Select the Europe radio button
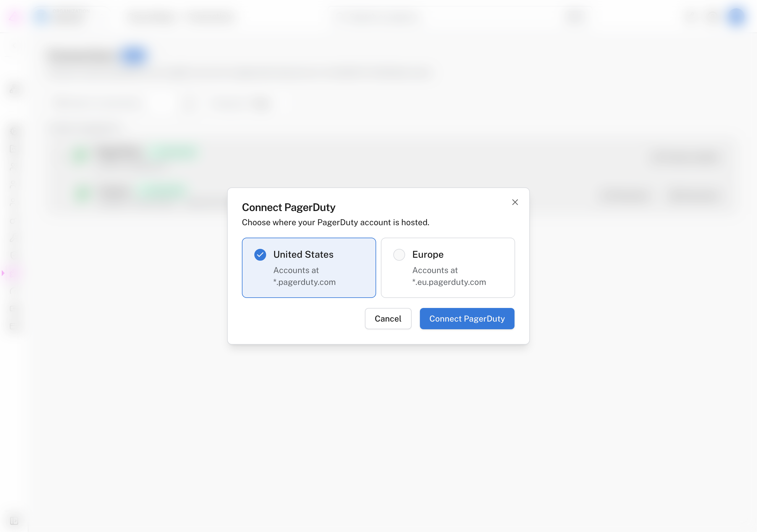This screenshot has height=532, width=757. pyautogui.click(x=399, y=254)
